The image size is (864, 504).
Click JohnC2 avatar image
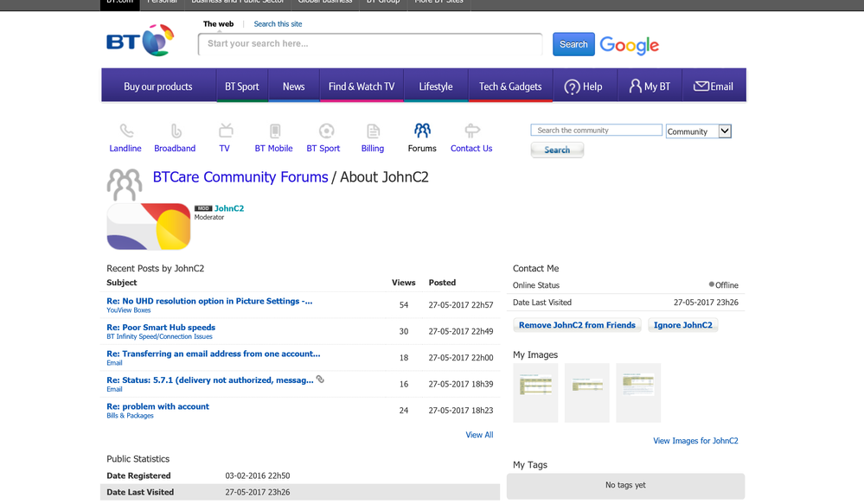click(149, 226)
